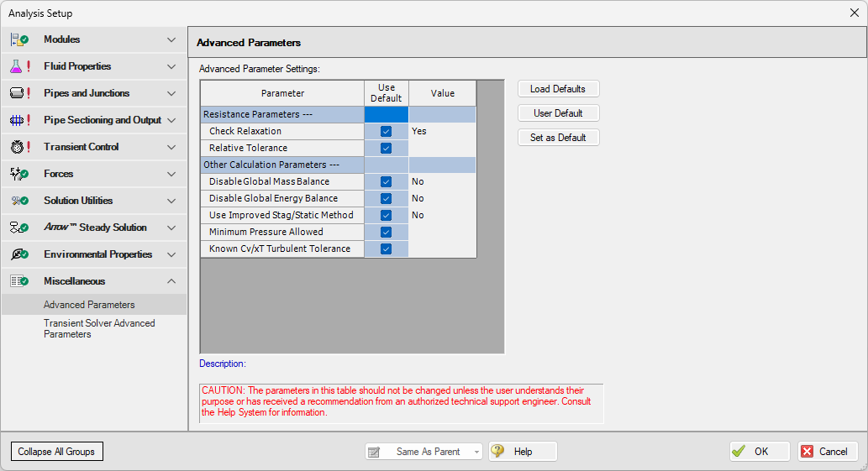Expand the Solution Utilities chevron
The height and width of the screenshot is (471, 868).
pyautogui.click(x=171, y=201)
